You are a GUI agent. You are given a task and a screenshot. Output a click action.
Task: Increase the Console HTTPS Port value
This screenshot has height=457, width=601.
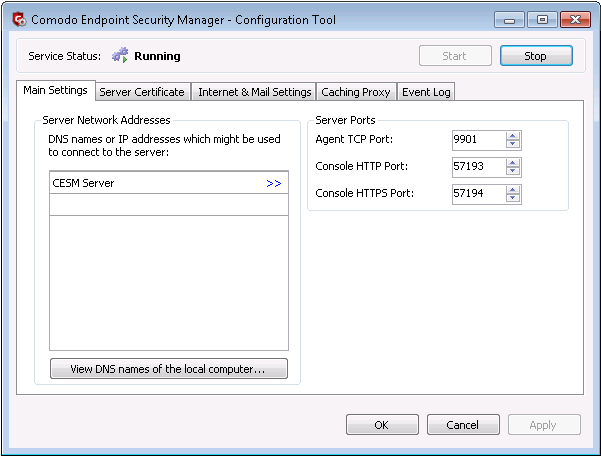513,189
